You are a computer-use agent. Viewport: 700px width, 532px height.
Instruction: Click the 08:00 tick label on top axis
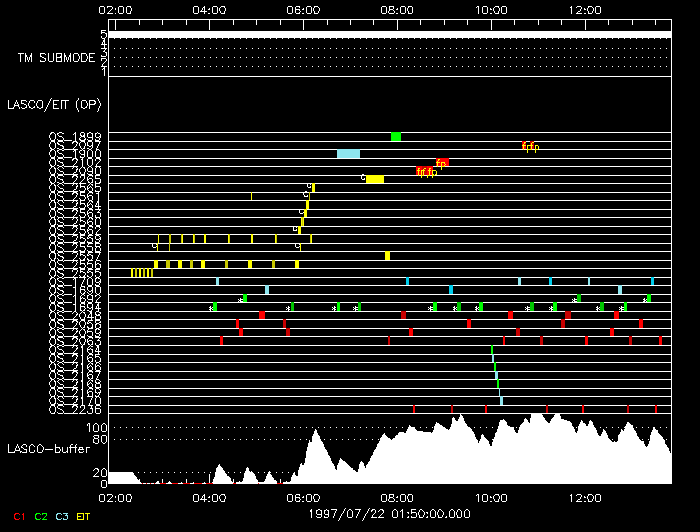pos(397,9)
